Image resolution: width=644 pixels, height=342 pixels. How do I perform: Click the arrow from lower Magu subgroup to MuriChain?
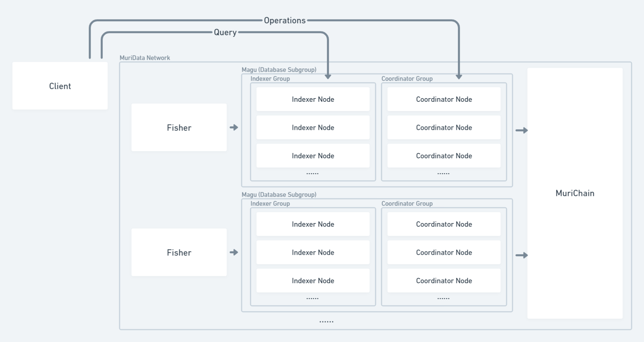pos(522,255)
